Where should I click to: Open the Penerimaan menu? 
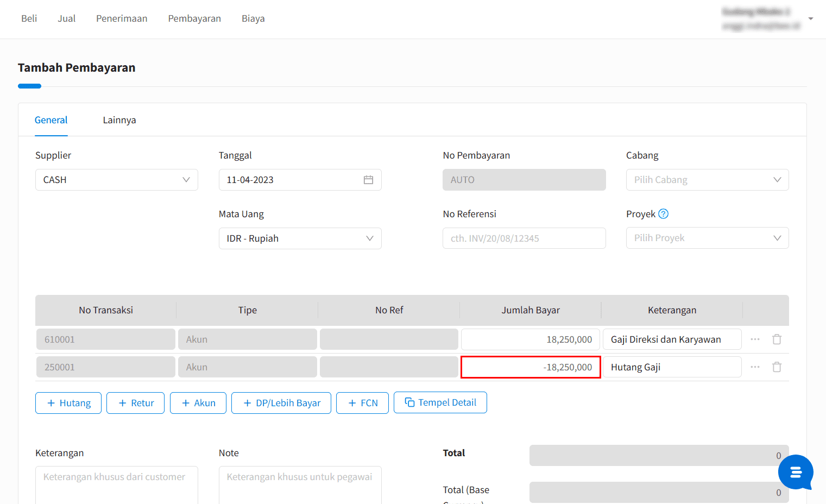tap(122, 18)
